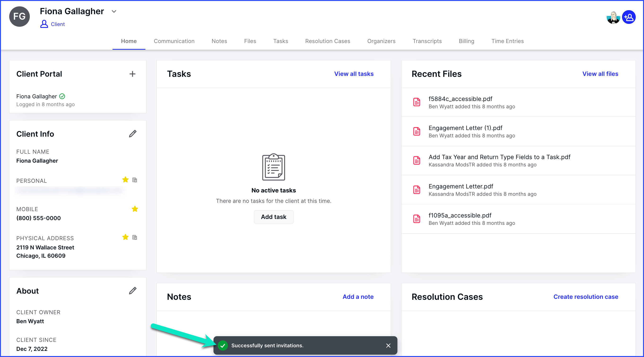The height and width of the screenshot is (357, 644).
Task: Click PDF icon for Add Tax Year file
Action: click(x=417, y=161)
